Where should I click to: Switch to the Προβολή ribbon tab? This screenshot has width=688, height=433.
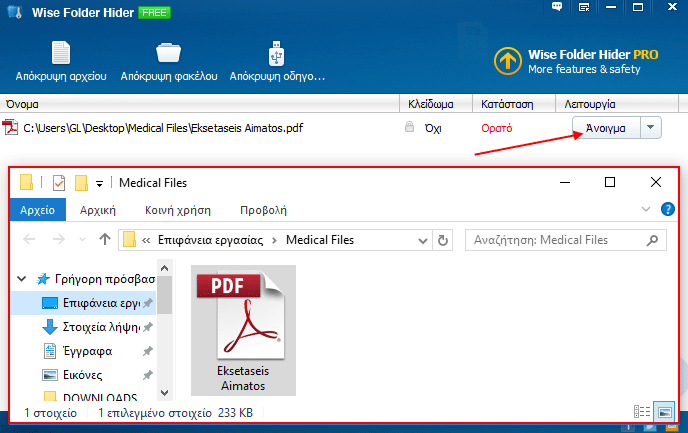(264, 210)
